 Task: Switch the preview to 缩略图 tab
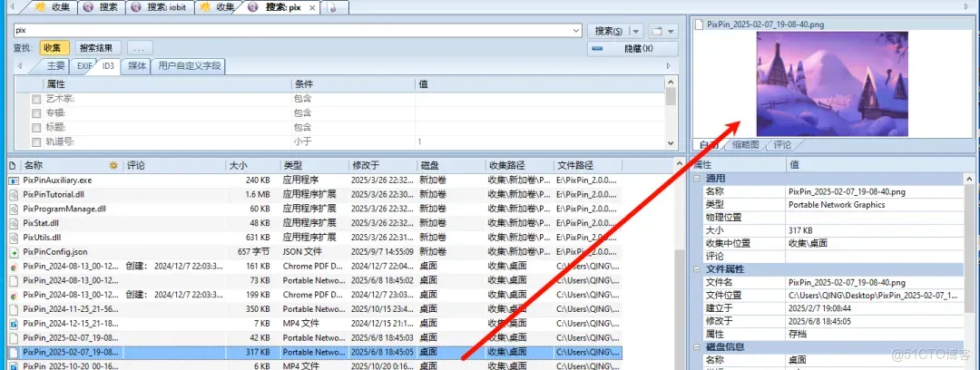(745, 144)
